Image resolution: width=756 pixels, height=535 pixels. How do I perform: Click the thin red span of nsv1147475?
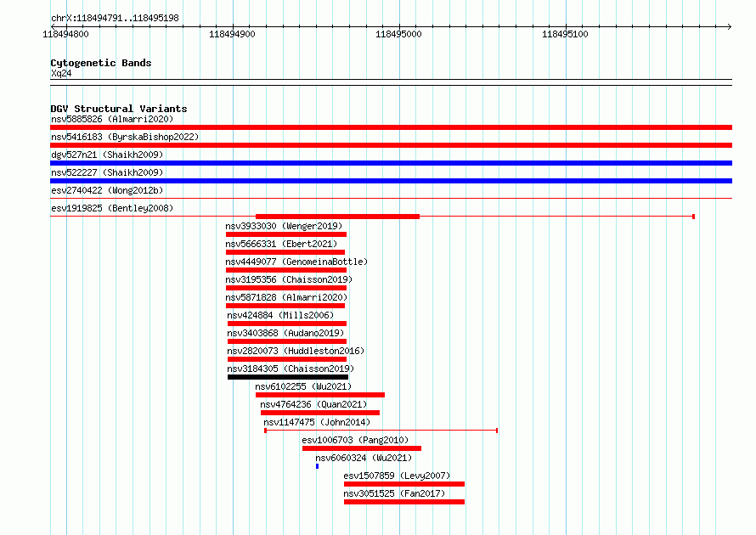381,431
